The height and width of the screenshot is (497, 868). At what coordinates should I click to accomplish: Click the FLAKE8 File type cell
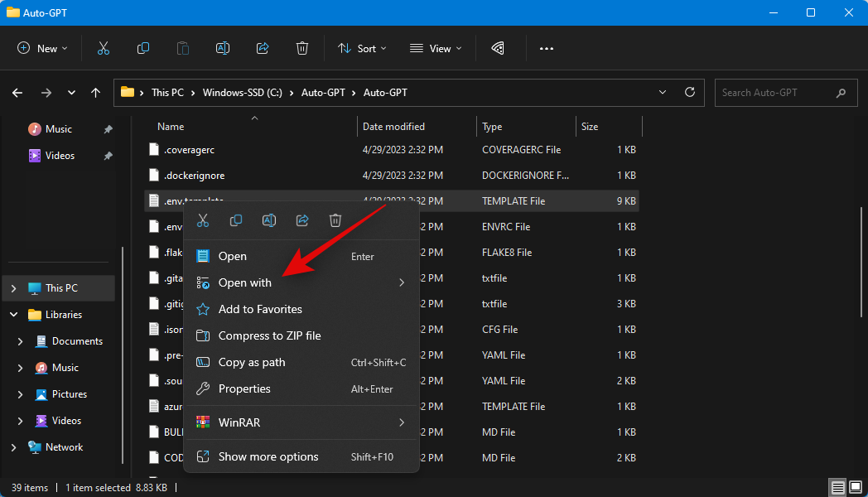tap(507, 253)
